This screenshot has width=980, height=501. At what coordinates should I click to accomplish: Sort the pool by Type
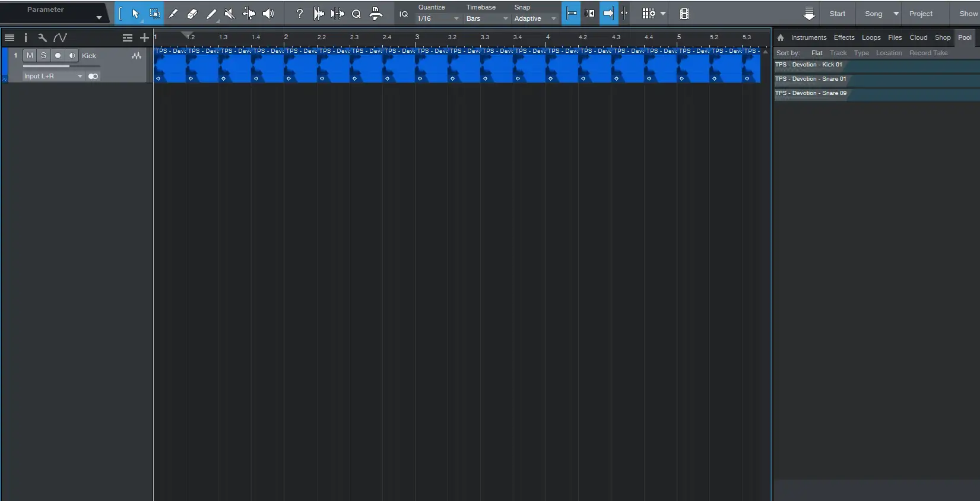click(861, 53)
